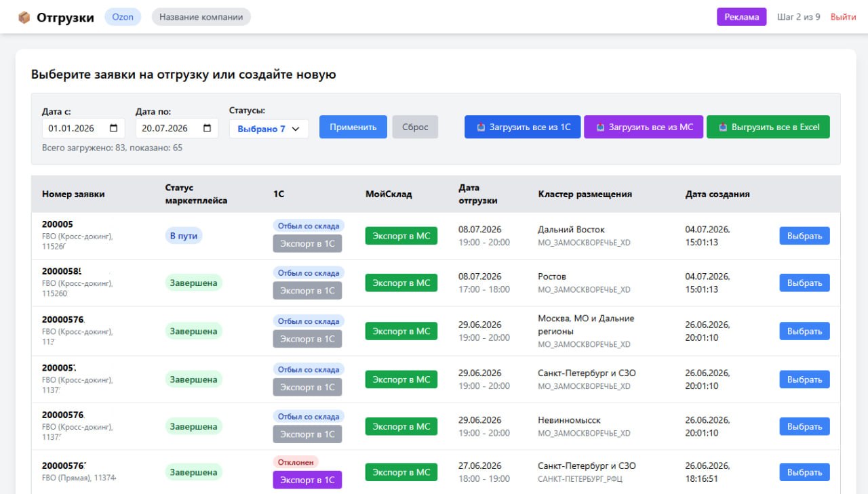Screen dimensions: 868x494
Task: Click Загрузить все из МС
Action: coord(644,127)
